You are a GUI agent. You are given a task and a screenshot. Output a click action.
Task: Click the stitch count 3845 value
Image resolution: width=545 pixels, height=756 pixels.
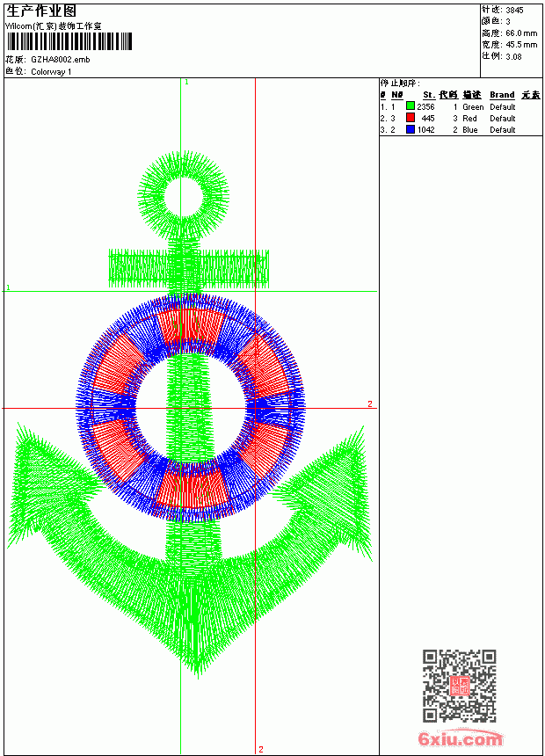click(x=514, y=10)
